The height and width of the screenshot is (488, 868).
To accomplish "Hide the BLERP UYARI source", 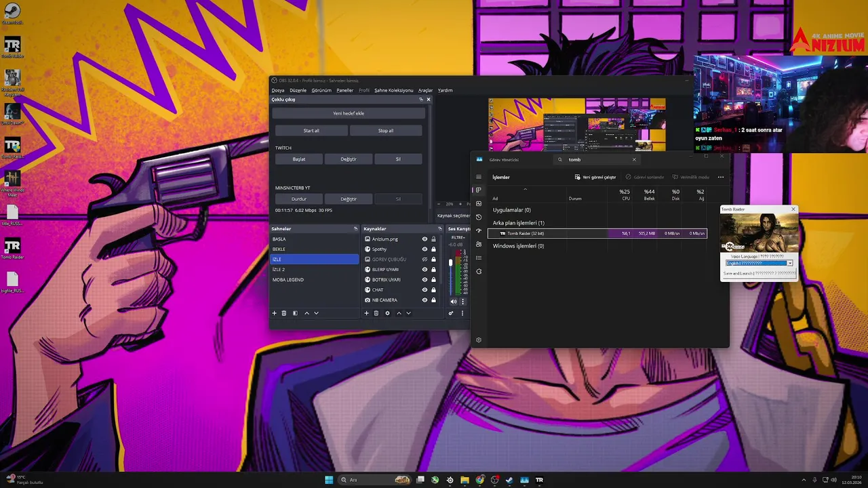I will point(425,270).
